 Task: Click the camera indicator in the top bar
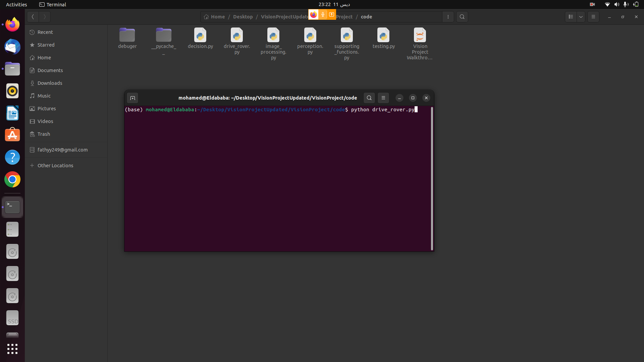pos(592,4)
